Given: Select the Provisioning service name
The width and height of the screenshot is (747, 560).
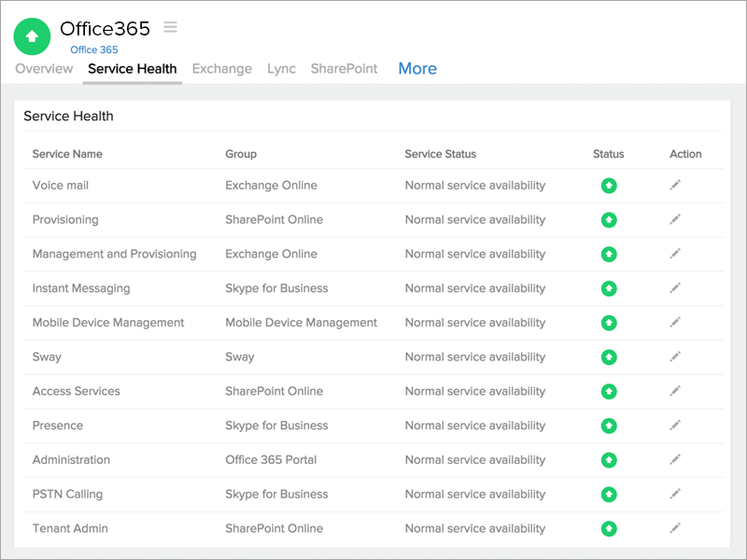Looking at the screenshot, I should point(65,219).
